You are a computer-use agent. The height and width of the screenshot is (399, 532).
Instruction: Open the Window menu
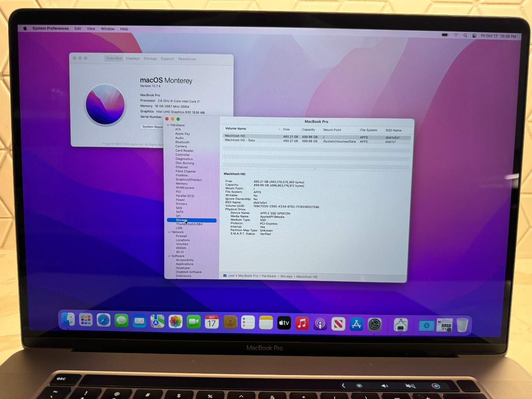tap(108, 29)
